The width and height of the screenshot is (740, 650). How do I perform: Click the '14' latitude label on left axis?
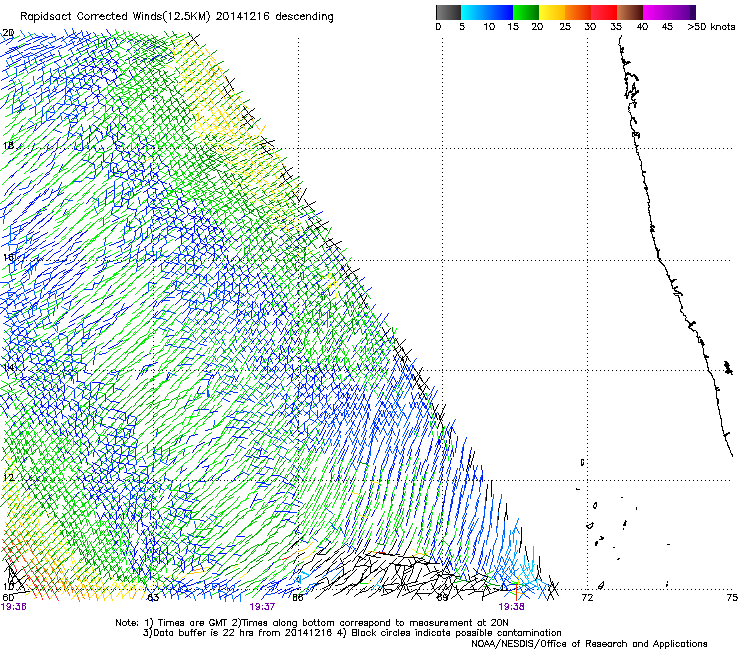[8, 367]
